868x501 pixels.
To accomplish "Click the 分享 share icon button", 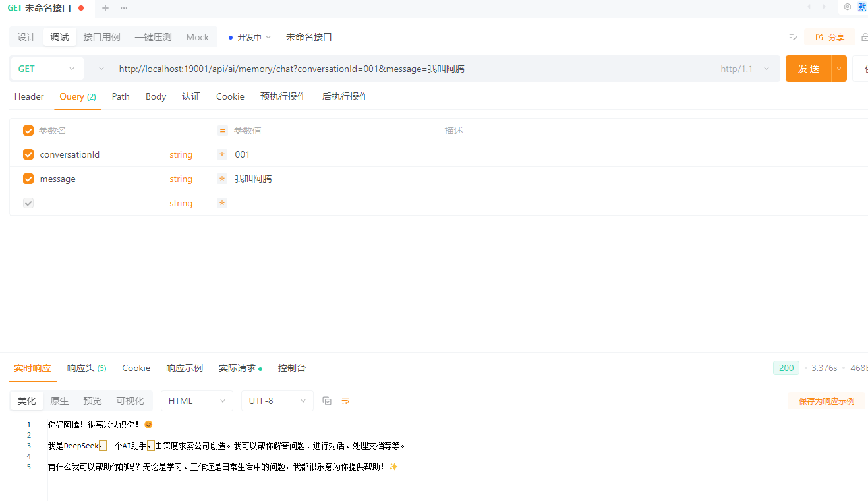I will (828, 37).
